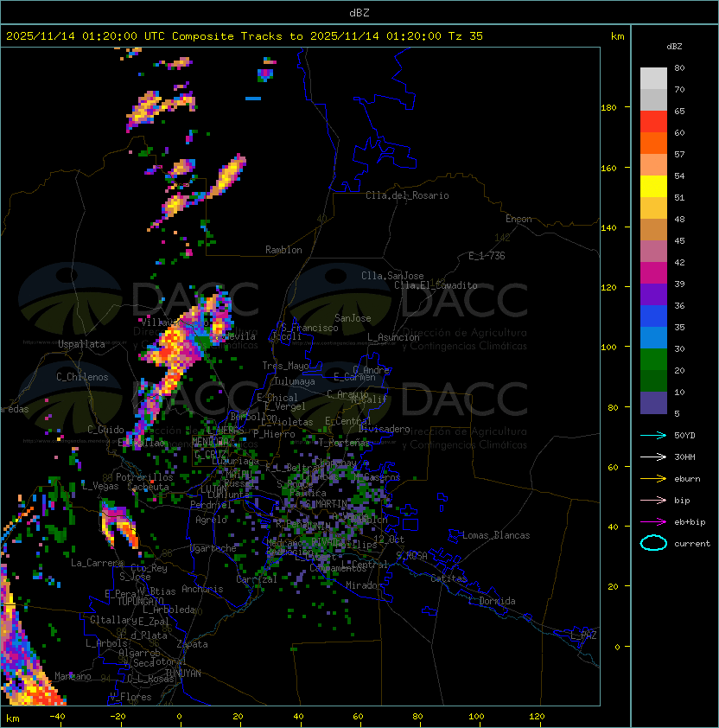The width and height of the screenshot is (719, 728).
Task: Select the bright yellow swatch between 54 and 51 dBZ
Action: pyautogui.click(x=653, y=186)
